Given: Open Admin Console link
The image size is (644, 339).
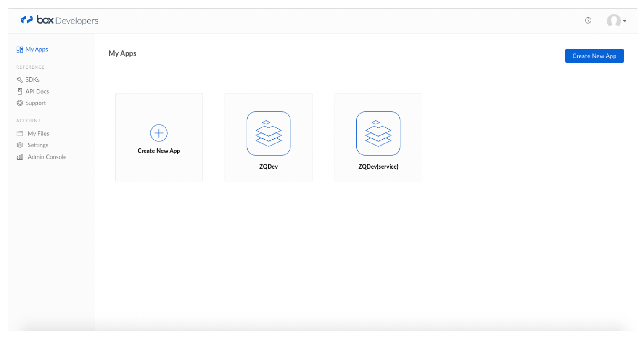Looking at the screenshot, I should [x=47, y=157].
